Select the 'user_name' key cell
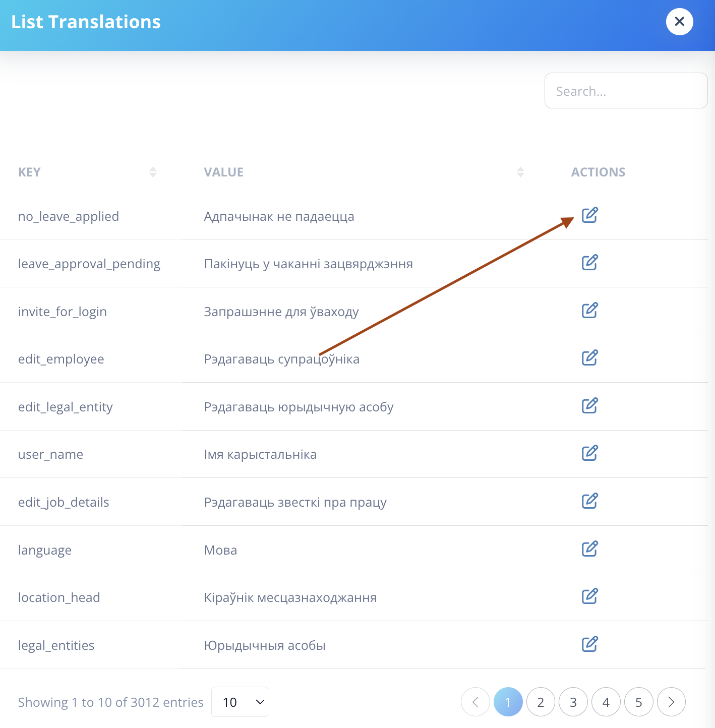 (x=50, y=454)
